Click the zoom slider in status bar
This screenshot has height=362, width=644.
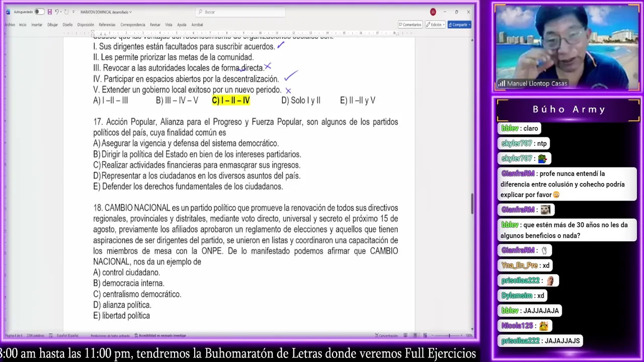pyautogui.click(x=447, y=335)
